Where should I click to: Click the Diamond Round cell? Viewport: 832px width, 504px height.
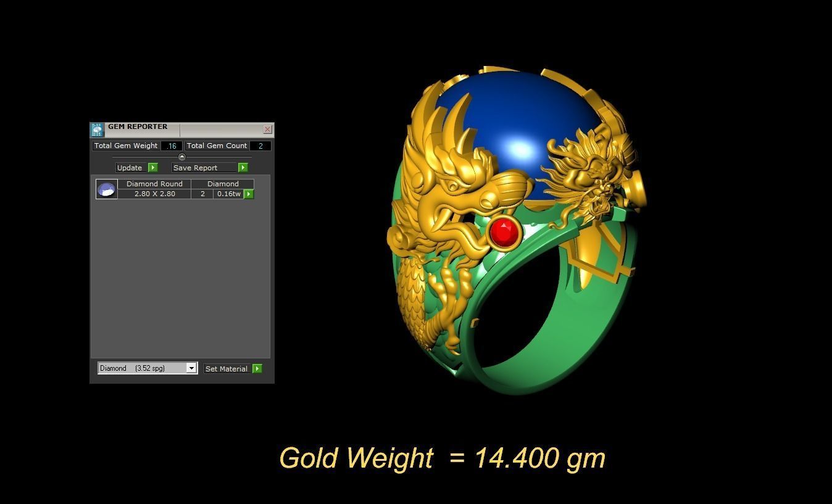[154, 184]
